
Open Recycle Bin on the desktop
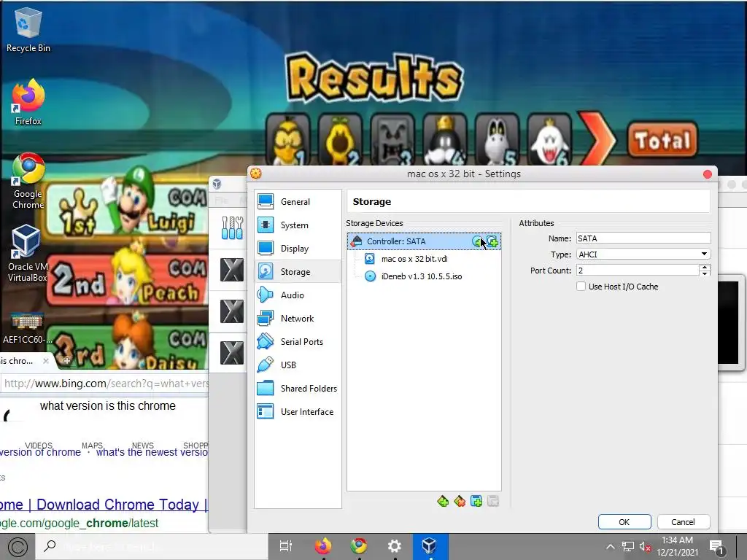(x=28, y=30)
